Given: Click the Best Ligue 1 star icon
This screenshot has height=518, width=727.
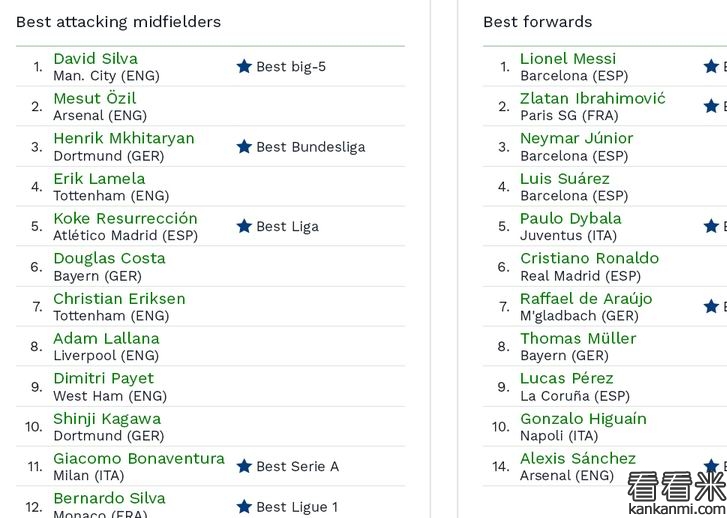Looking at the screenshot, I should pyautogui.click(x=244, y=506).
